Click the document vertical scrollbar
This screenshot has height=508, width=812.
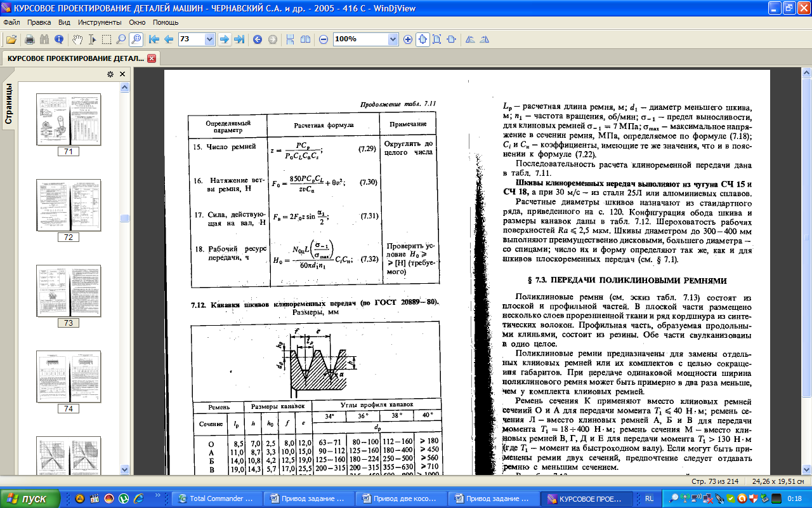(806, 272)
